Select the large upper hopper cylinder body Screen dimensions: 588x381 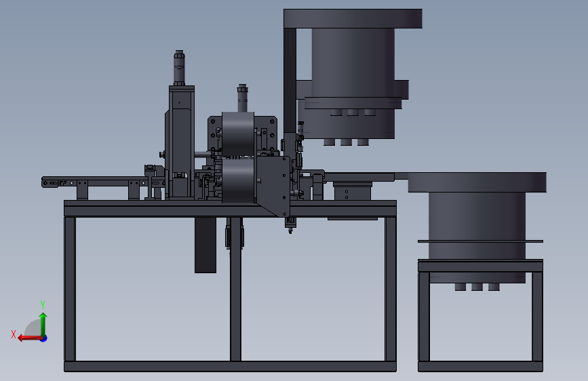click(353, 63)
